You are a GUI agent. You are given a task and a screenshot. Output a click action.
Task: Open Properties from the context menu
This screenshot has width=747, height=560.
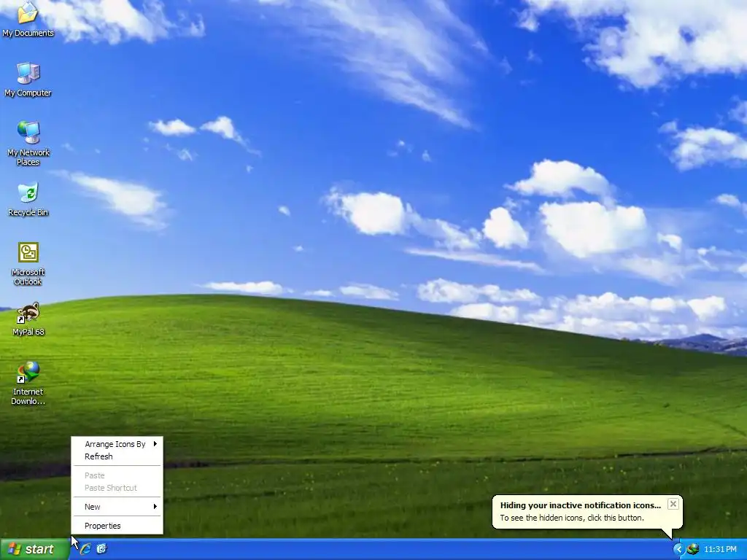(117, 526)
